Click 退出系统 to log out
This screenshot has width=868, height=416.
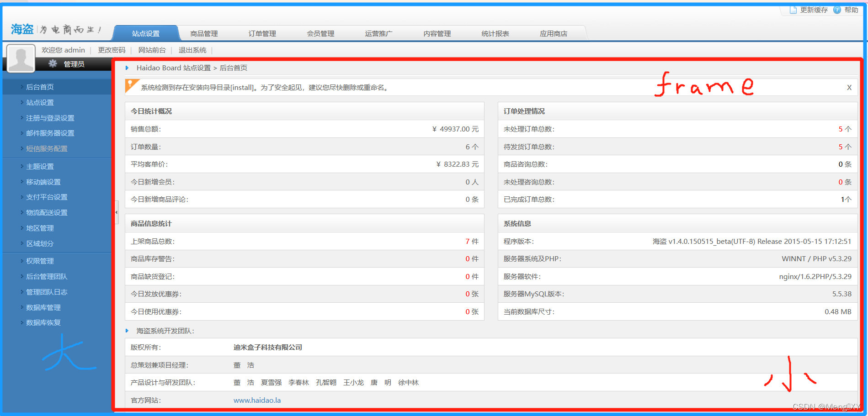pos(193,50)
